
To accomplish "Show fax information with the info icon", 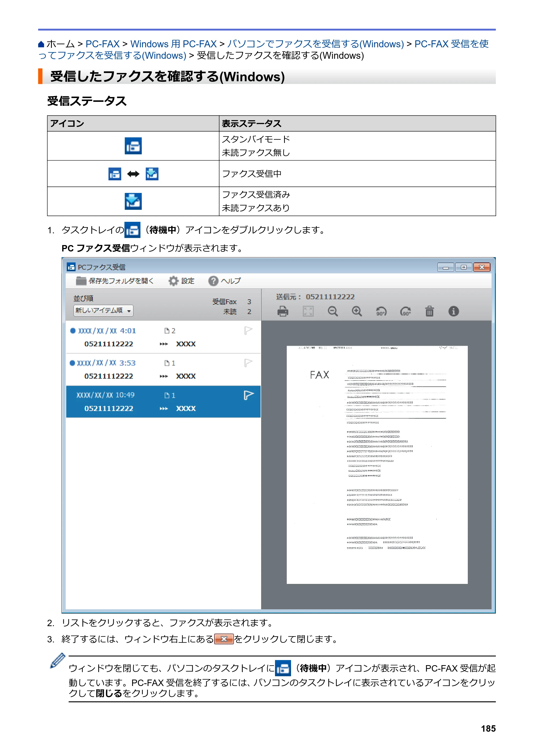I will [x=453, y=311].
